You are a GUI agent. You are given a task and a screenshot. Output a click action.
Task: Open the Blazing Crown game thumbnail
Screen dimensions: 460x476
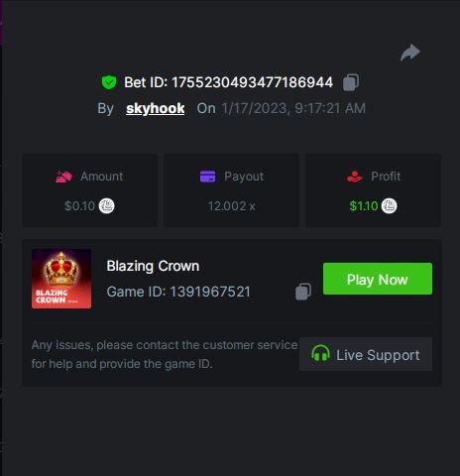61,279
